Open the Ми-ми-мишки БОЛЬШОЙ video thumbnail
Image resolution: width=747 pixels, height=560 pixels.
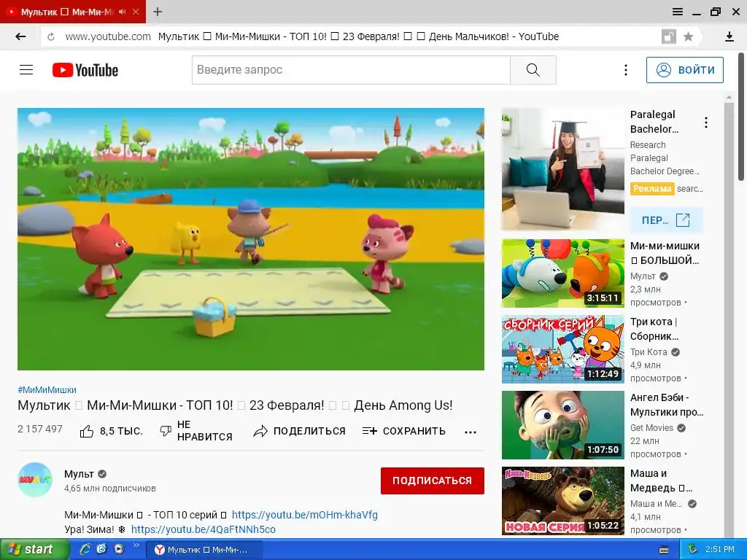(562, 273)
